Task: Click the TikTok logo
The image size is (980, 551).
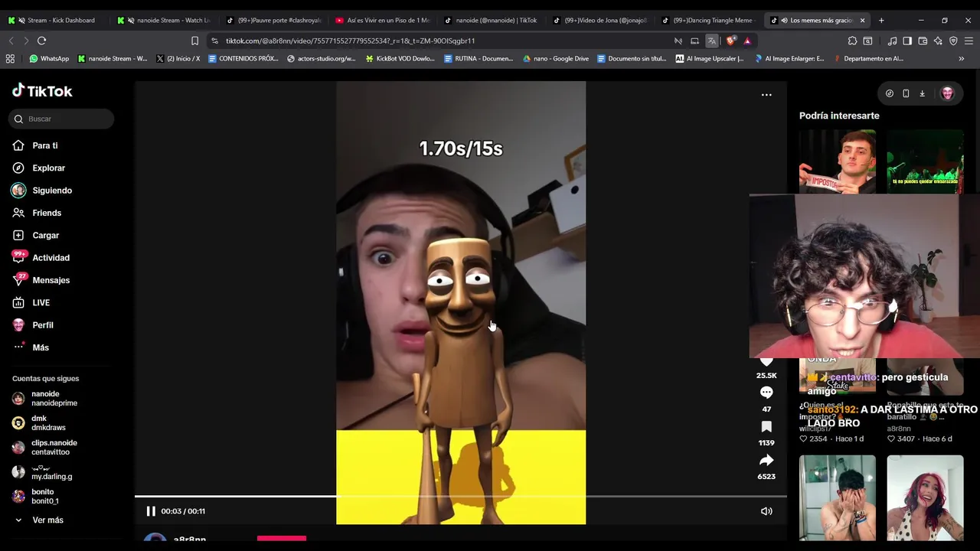Action: [42, 91]
